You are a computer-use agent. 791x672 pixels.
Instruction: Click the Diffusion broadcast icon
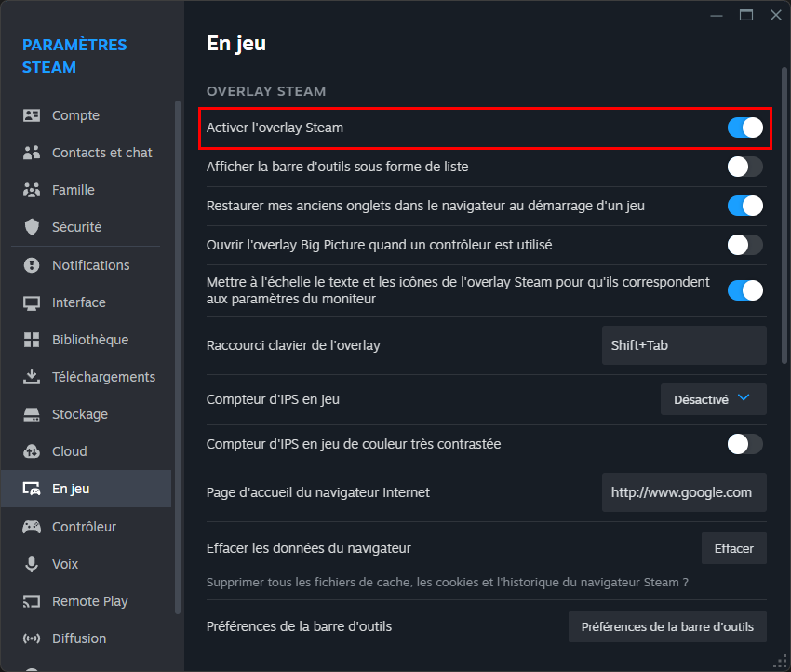pos(32,638)
